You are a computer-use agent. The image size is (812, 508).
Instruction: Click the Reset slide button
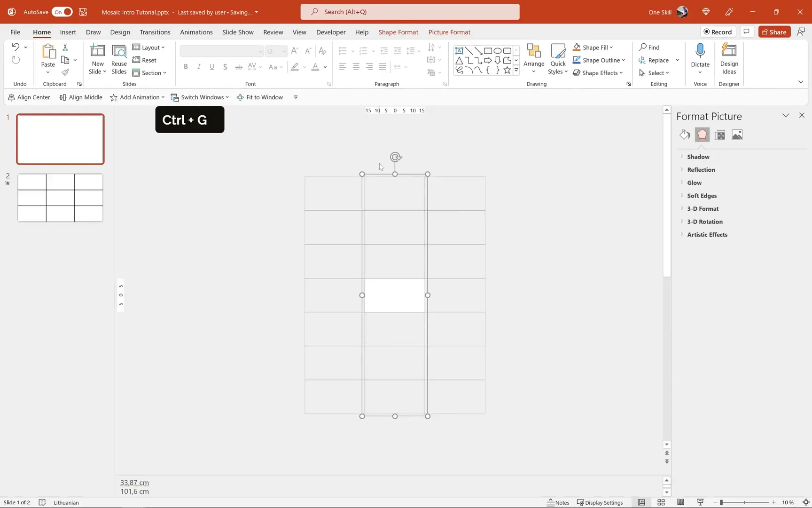click(144, 60)
